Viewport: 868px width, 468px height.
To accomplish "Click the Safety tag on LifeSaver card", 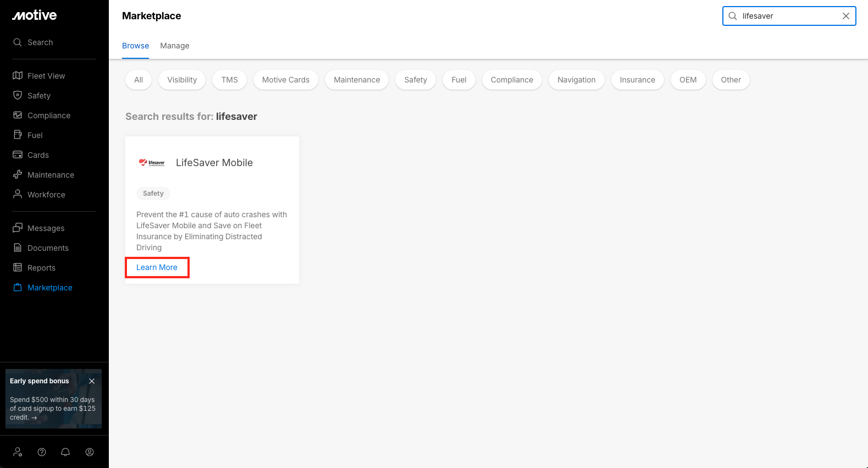I will click(x=153, y=194).
